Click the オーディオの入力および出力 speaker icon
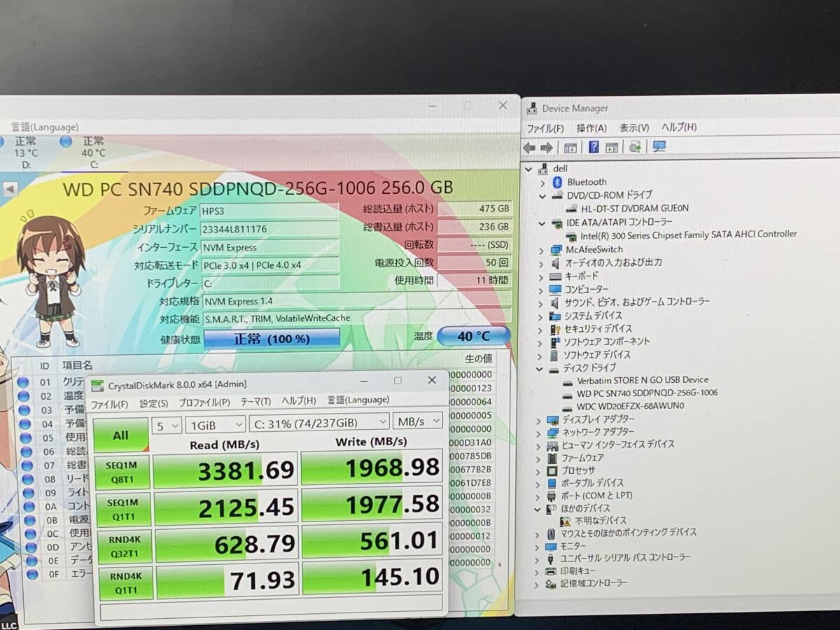Image resolution: width=840 pixels, height=630 pixels. 556,263
